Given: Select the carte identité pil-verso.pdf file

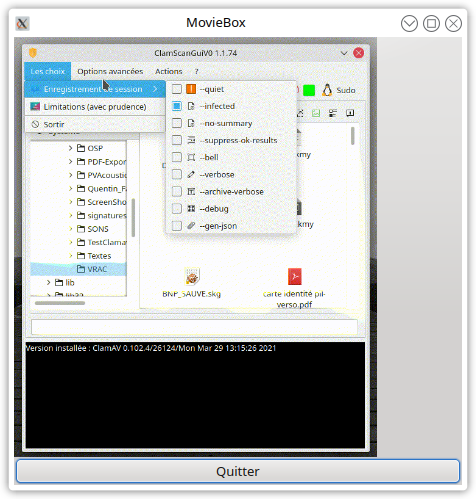Looking at the screenshot, I should pyautogui.click(x=294, y=276).
